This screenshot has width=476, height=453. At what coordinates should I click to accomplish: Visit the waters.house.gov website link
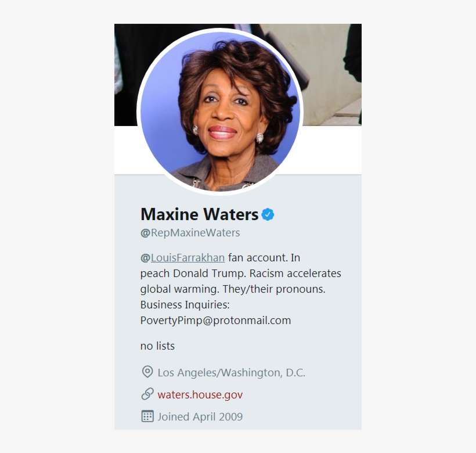point(200,395)
